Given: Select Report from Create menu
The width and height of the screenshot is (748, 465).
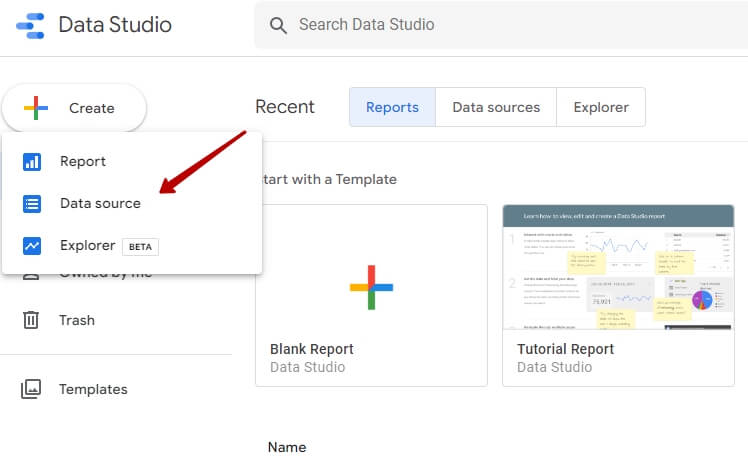Looking at the screenshot, I should tap(132, 162).
